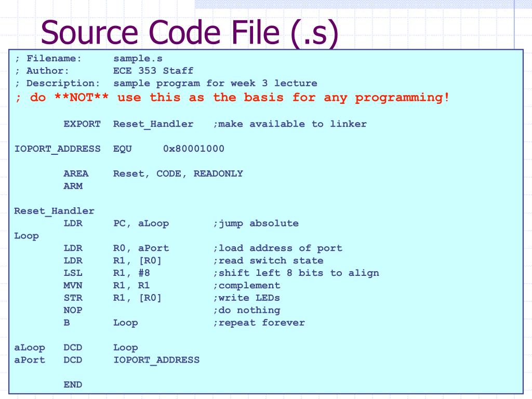Click the comment ';write LEDs'
The height and width of the screenshot is (399, 532).
pos(246,298)
